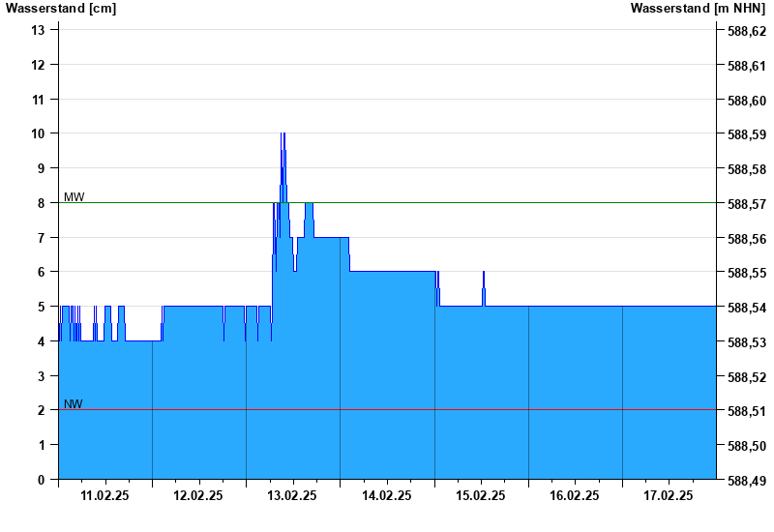
Task: Click the 5 tick on the left axis
Action: click(42, 307)
